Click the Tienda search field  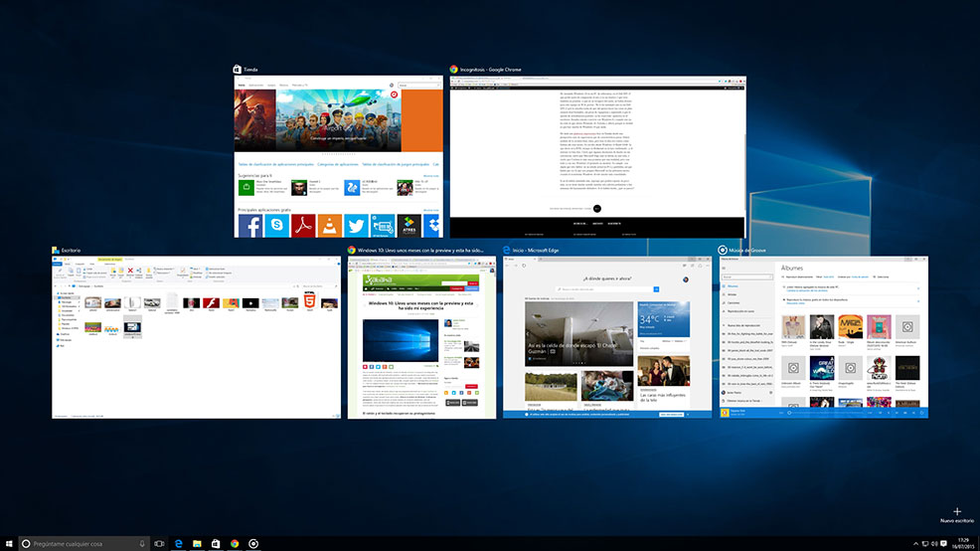(418, 86)
